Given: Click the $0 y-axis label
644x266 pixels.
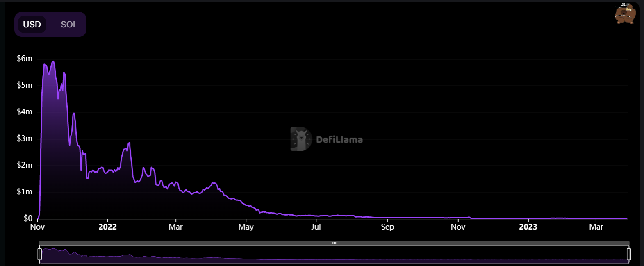Looking at the screenshot, I should pyautogui.click(x=28, y=218).
